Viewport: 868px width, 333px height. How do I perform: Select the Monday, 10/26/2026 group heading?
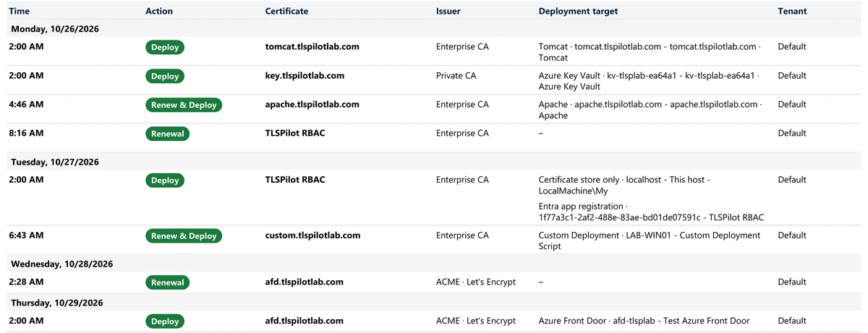coord(55,29)
